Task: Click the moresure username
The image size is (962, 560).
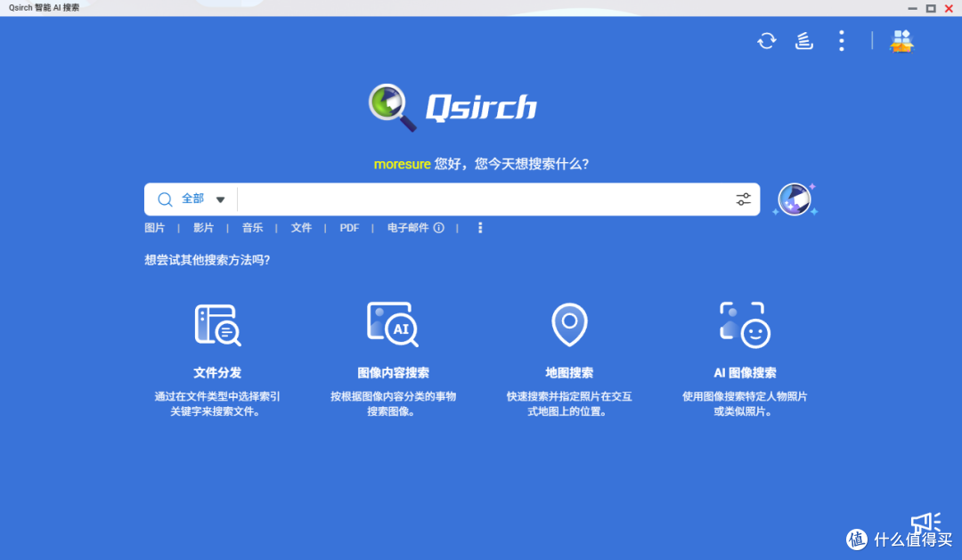Action: pyautogui.click(x=402, y=164)
